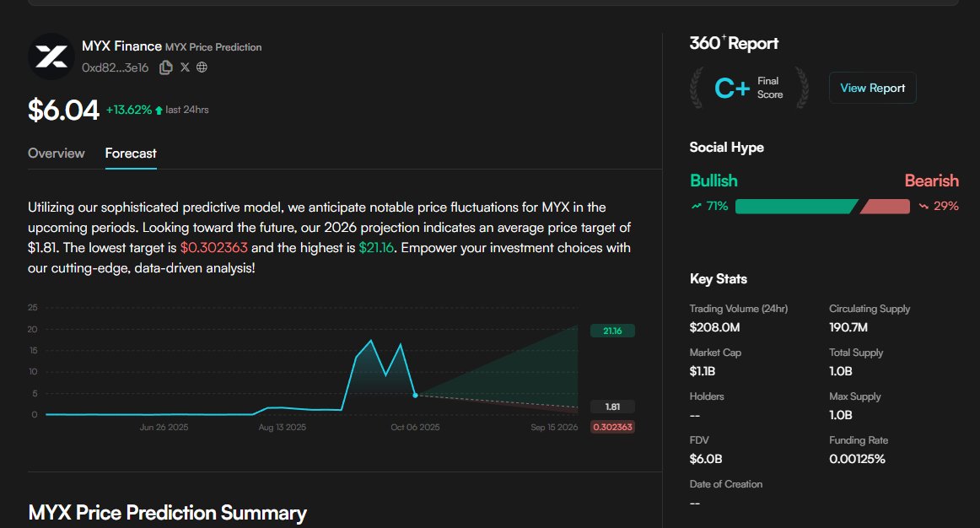The height and width of the screenshot is (528, 980).
Task: Click the contract address 0xd82...3e16 text
Action: (x=115, y=67)
